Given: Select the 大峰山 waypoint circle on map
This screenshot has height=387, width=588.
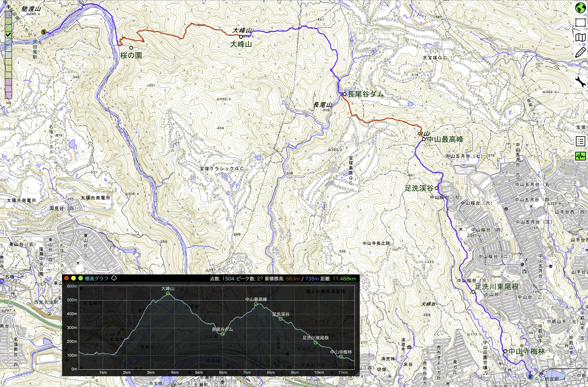Looking at the screenshot, I should [241, 37].
